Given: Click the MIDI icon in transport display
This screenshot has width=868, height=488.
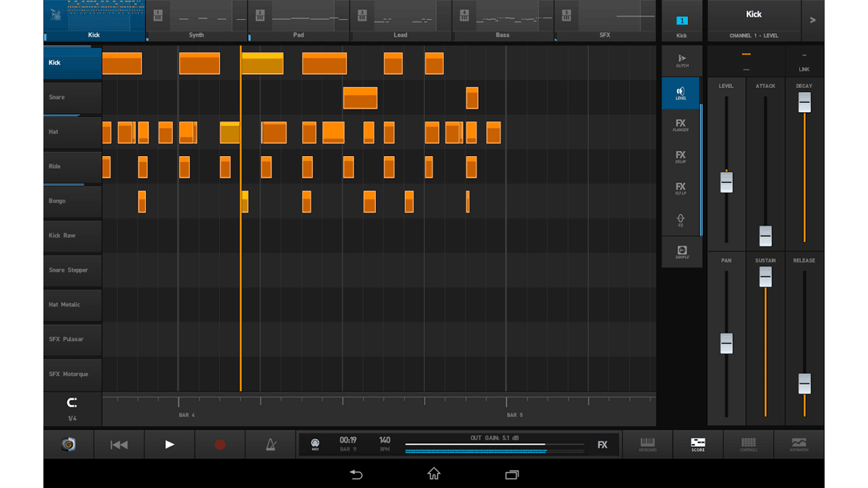Looking at the screenshot, I should (315, 444).
